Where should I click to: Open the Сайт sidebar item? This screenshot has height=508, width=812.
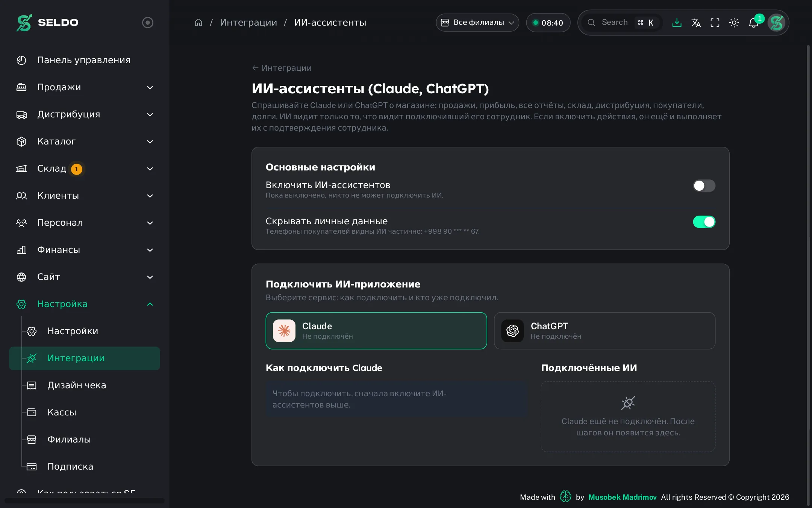coord(85,277)
